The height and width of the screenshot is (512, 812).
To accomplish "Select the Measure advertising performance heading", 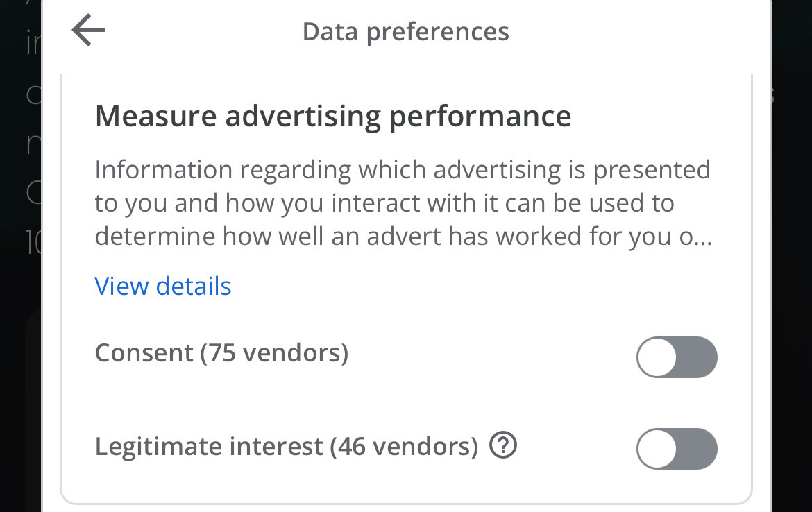I will point(333,117).
